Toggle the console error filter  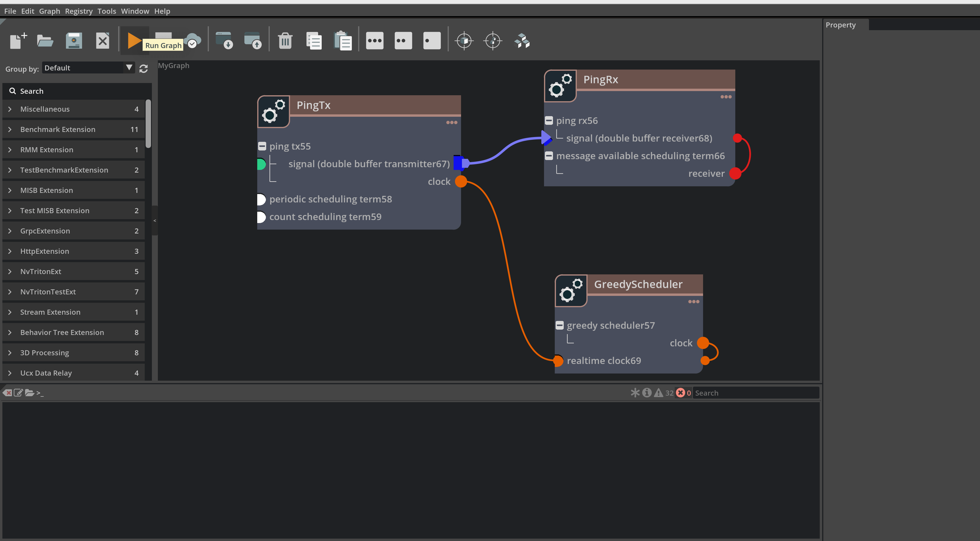[x=681, y=393]
